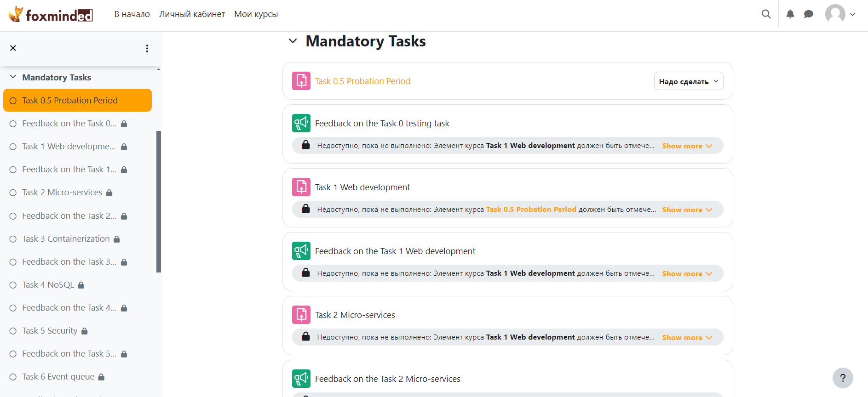Image resolution: width=868 pixels, height=397 pixels.
Task: Open the "Надо сделать" completion dropdown
Action: point(688,81)
